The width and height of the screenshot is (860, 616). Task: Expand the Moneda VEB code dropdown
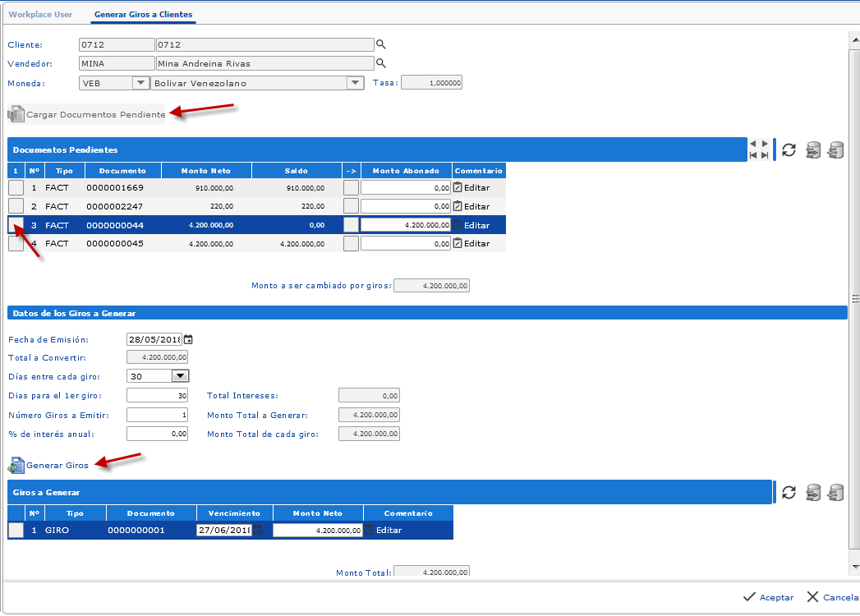point(140,83)
